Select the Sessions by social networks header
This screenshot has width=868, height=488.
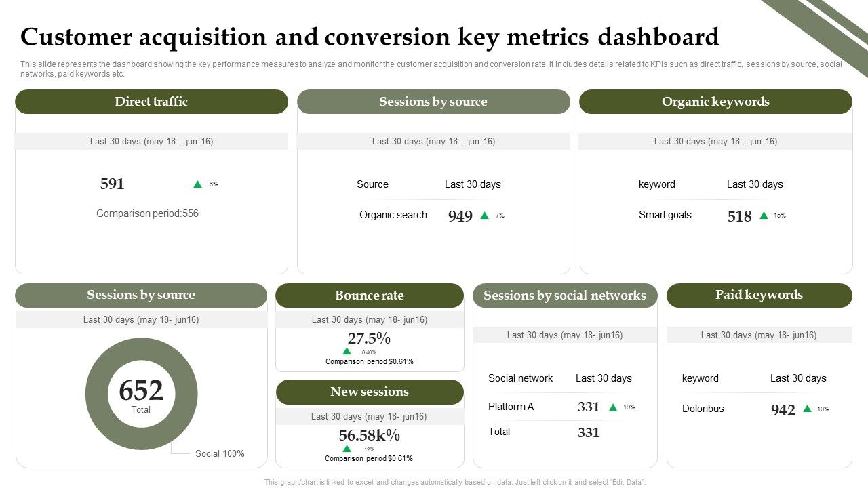564,295
